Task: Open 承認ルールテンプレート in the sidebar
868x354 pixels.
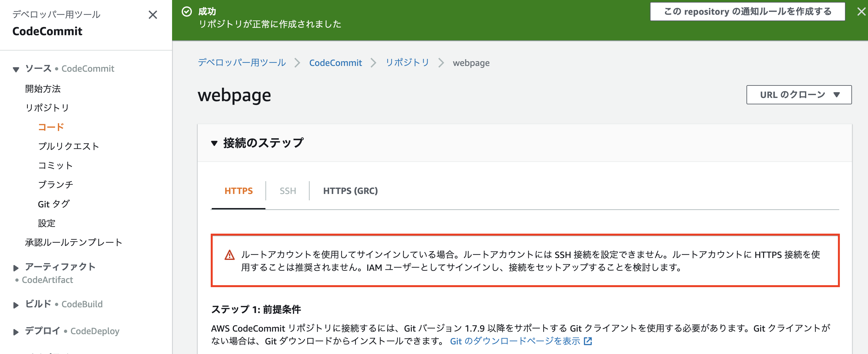Action: tap(74, 242)
